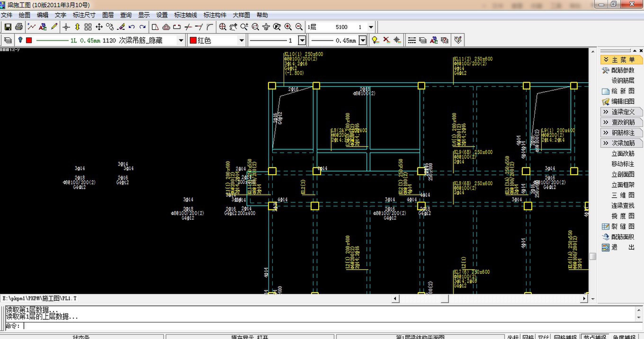Click the printer icon in toolbar

point(19,27)
